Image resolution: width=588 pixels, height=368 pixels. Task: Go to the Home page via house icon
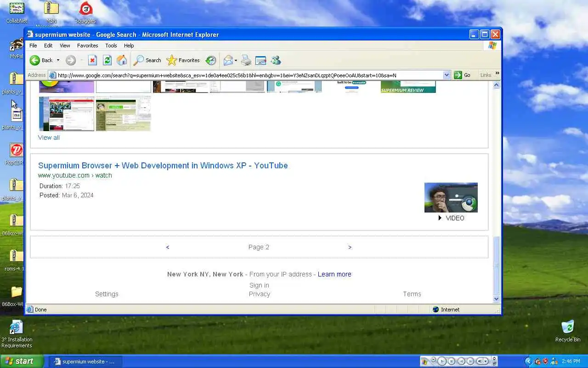[122, 60]
